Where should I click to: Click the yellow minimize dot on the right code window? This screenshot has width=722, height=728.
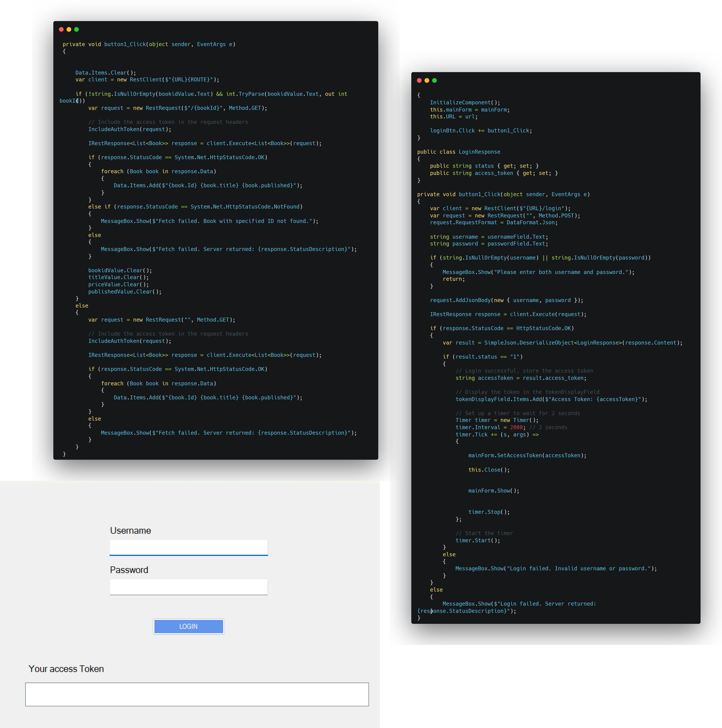pos(426,80)
